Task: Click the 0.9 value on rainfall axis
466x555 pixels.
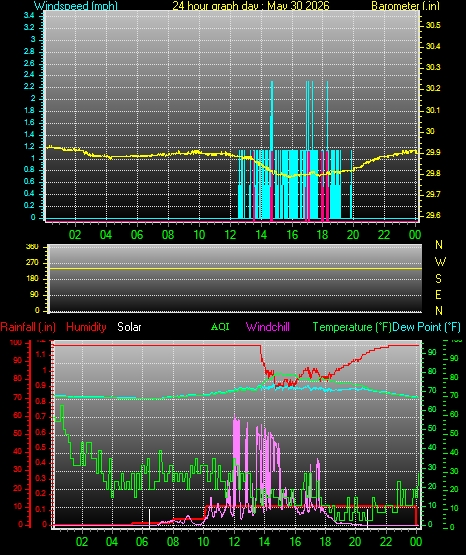Action: 41,385
